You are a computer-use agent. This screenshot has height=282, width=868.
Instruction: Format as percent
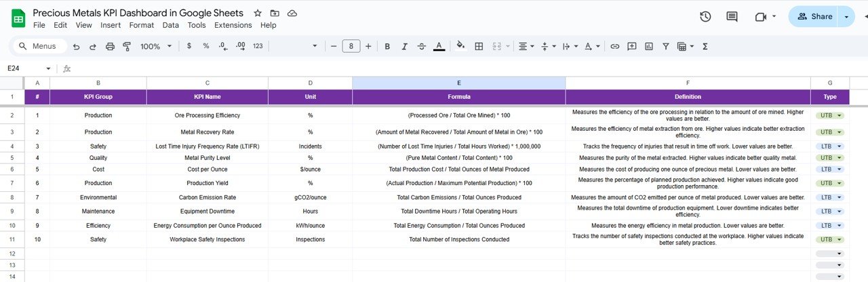click(x=205, y=46)
